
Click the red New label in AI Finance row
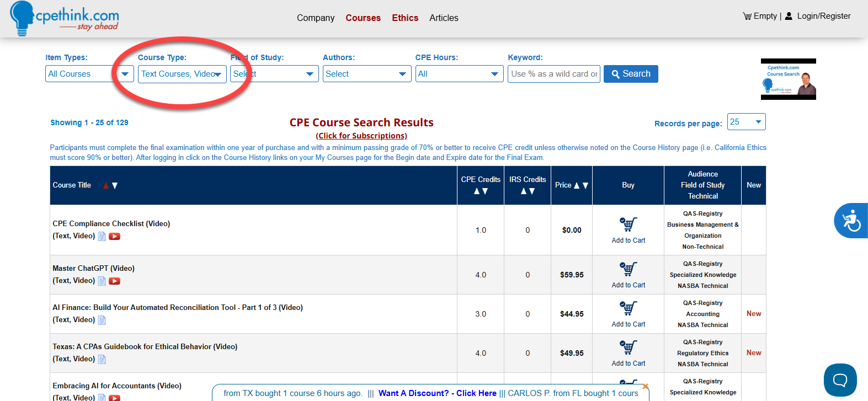click(754, 313)
